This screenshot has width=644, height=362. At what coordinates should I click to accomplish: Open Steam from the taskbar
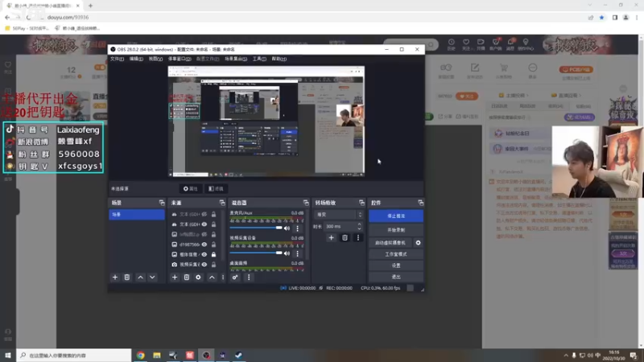click(238, 356)
